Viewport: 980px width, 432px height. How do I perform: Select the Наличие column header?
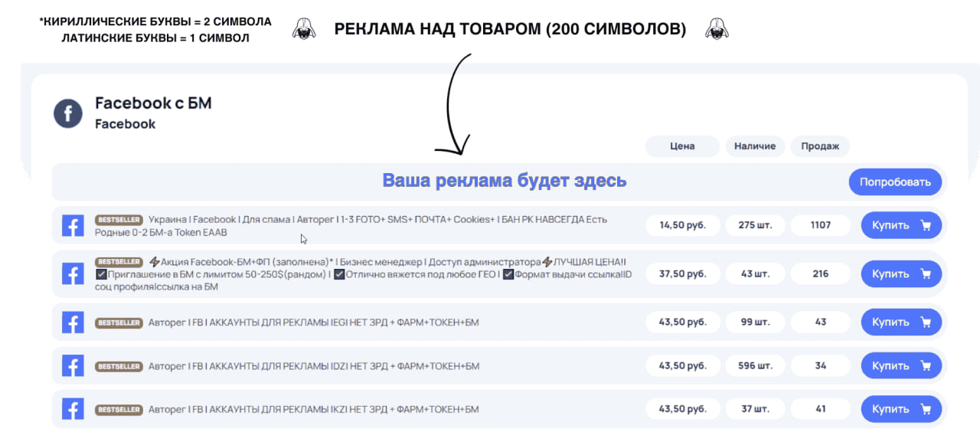click(x=754, y=146)
